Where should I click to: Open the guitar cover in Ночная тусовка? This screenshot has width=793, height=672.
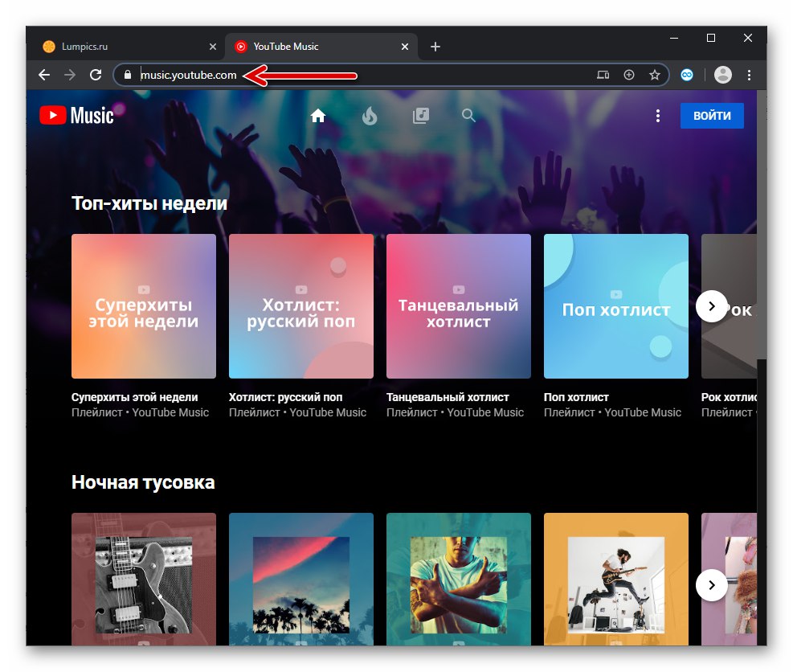coord(144,580)
